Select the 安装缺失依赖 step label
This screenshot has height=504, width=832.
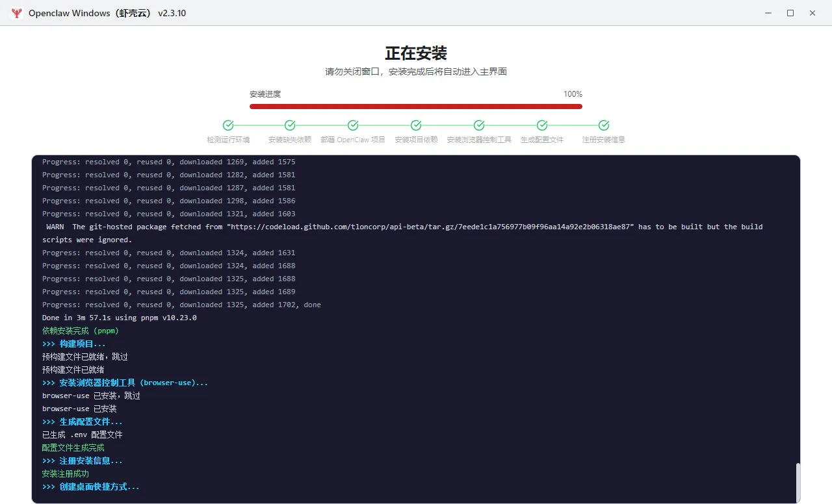click(290, 140)
